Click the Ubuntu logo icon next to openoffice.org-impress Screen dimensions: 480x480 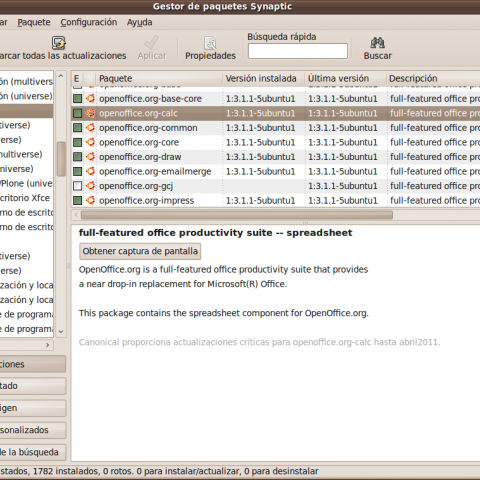click(90, 200)
